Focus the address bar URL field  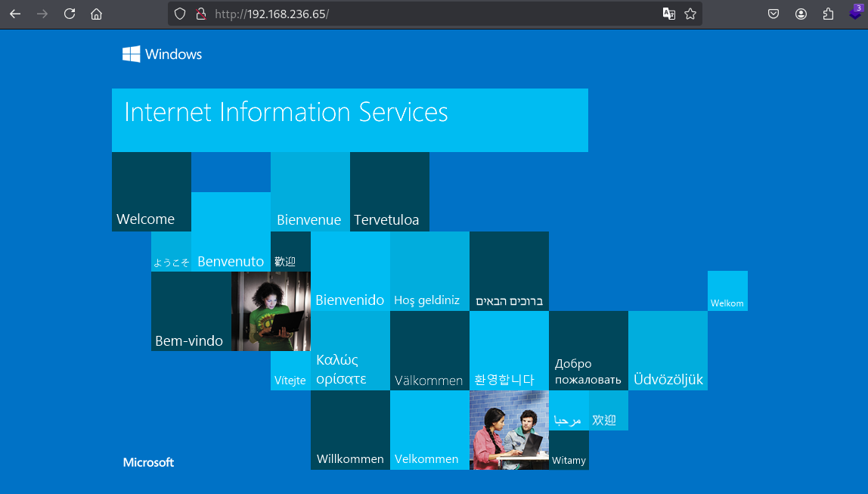click(x=435, y=14)
